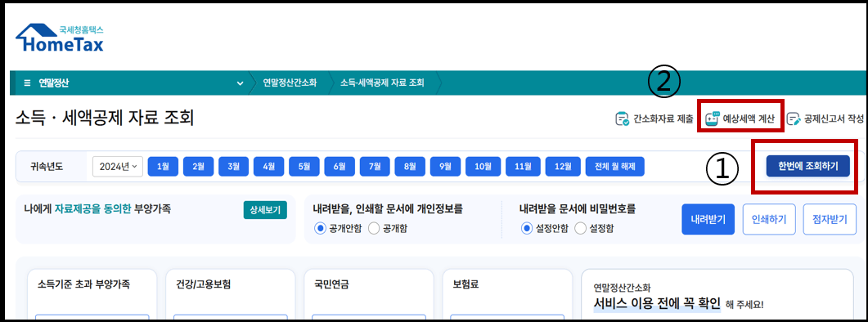
Task: Toggle the 10월 month button
Action: pyautogui.click(x=483, y=166)
